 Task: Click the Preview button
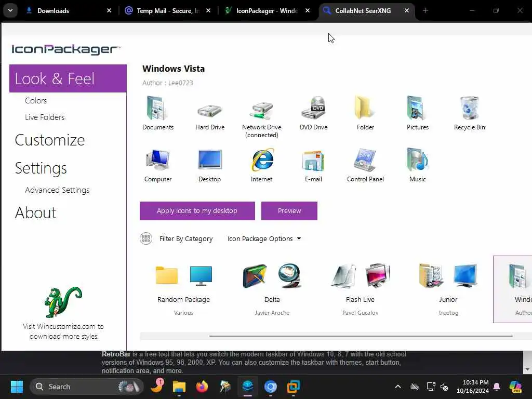[x=289, y=211]
